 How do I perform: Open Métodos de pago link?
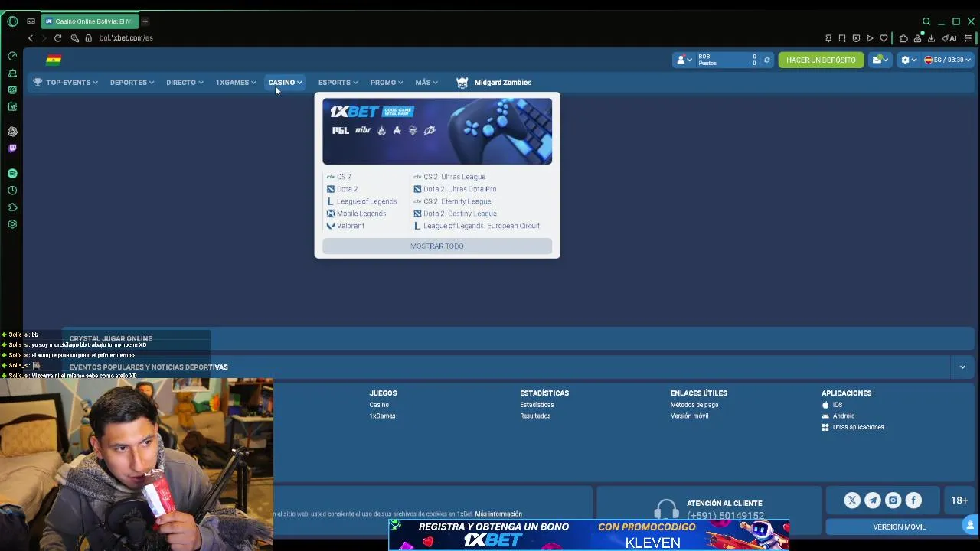tap(694, 405)
